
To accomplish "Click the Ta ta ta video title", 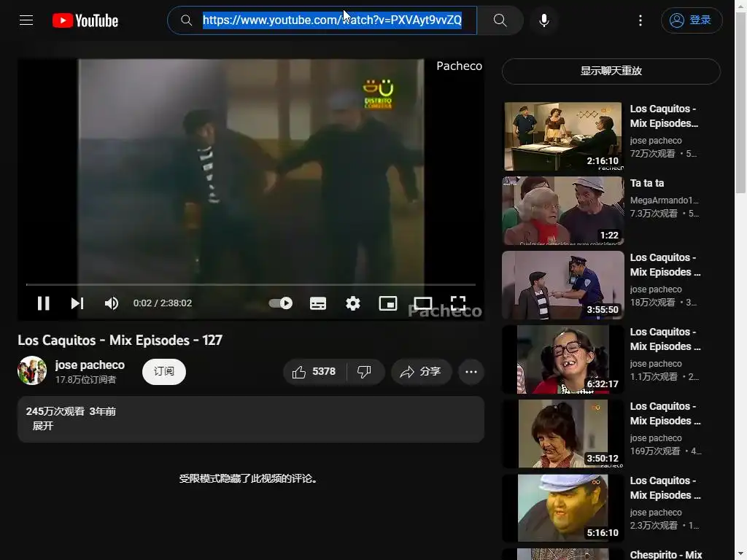I will pyautogui.click(x=647, y=183).
